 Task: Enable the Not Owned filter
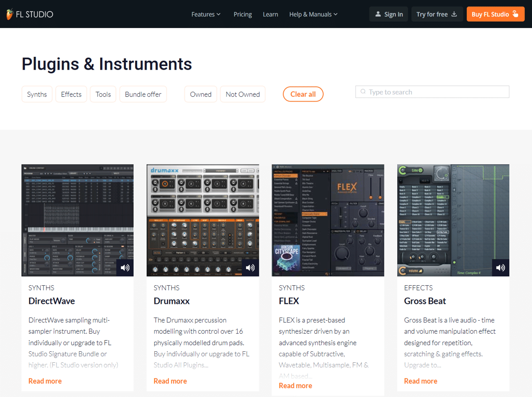pyautogui.click(x=243, y=94)
